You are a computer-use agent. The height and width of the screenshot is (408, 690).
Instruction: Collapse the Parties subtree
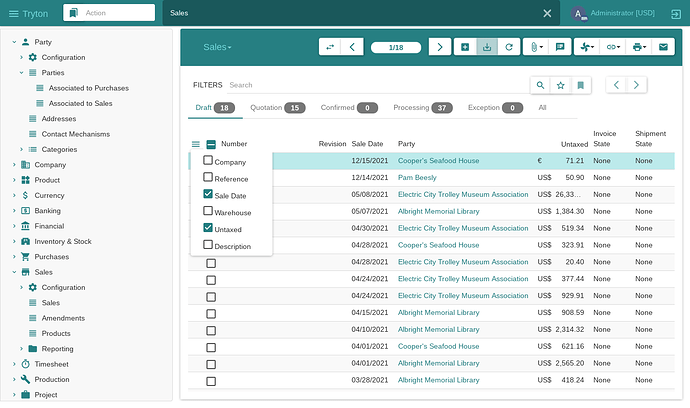pyautogui.click(x=21, y=73)
